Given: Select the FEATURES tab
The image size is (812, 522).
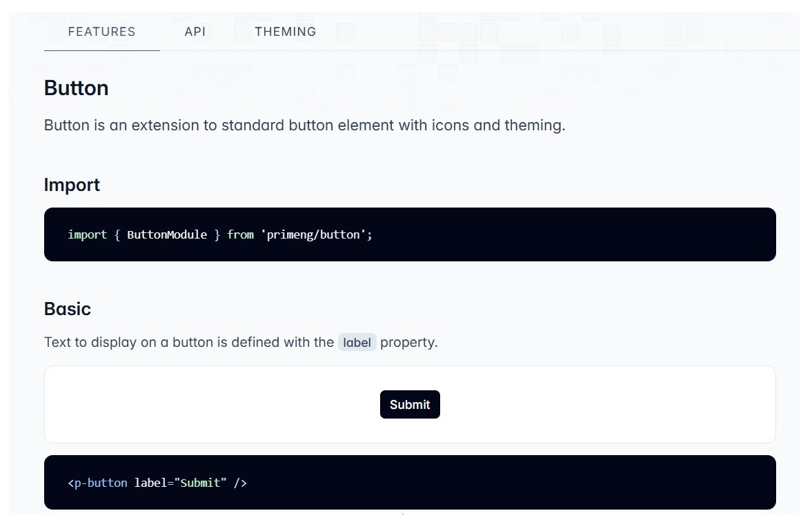Looking at the screenshot, I should 101,32.
